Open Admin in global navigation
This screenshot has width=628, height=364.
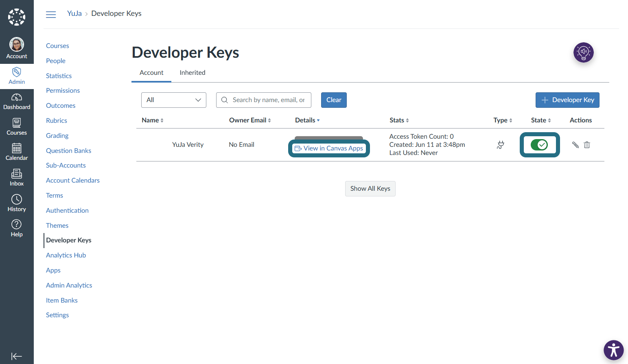coord(17,76)
